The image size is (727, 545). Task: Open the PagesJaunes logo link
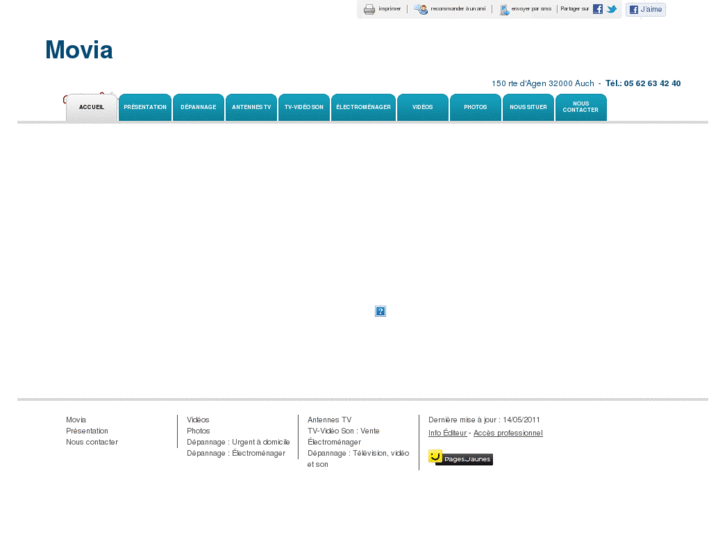coord(460,458)
